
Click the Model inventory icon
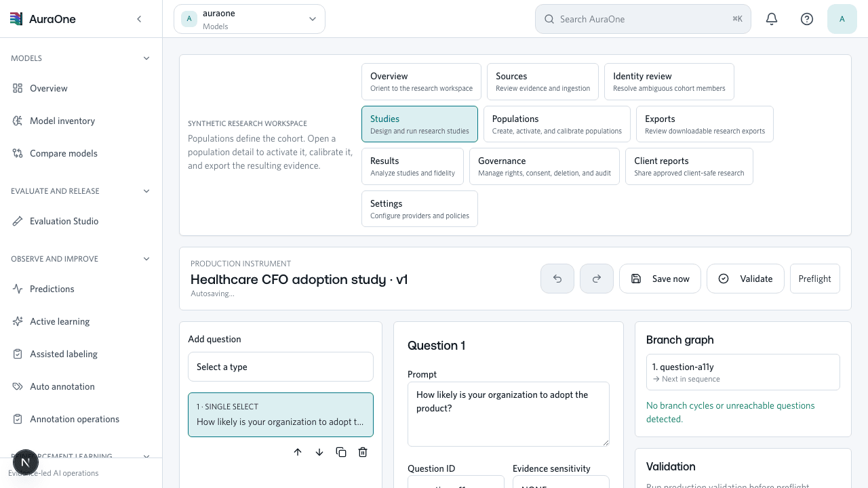click(18, 121)
